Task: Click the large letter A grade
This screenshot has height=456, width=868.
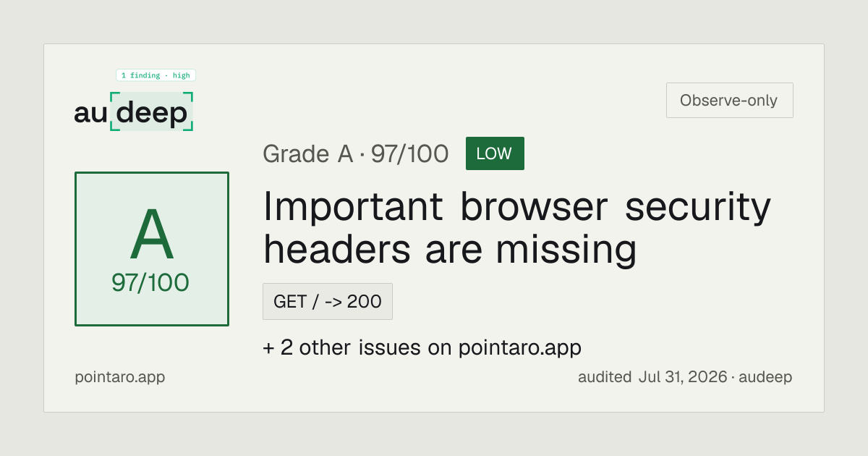Action: click(x=152, y=235)
